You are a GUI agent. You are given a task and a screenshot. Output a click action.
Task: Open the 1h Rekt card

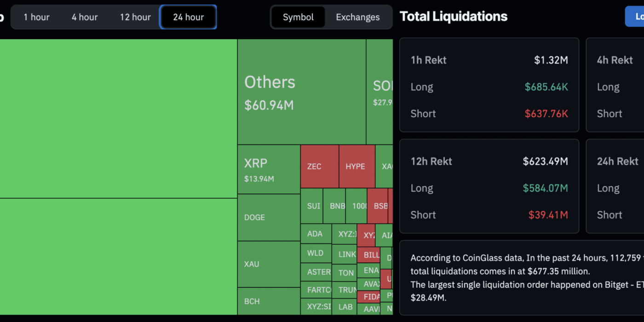pyautogui.click(x=489, y=85)
